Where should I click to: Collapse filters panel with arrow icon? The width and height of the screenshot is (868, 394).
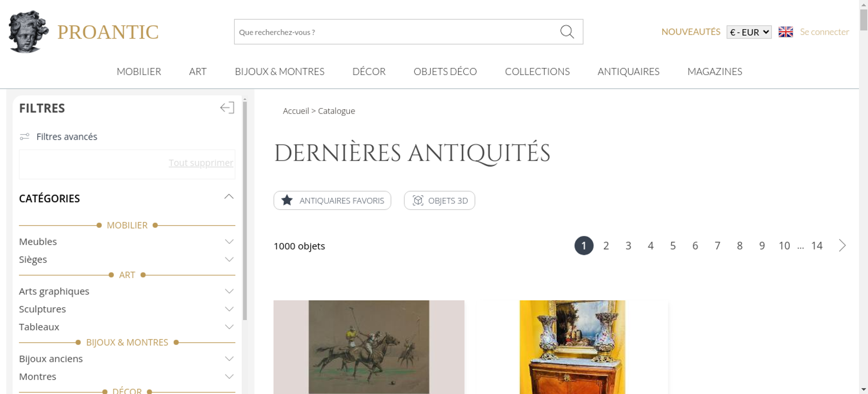227,108
